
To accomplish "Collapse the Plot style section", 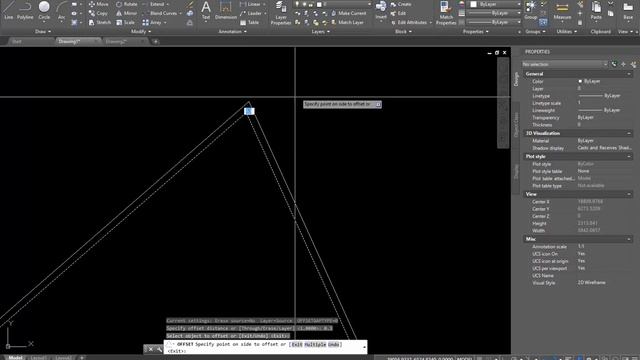I will [629, 156].
